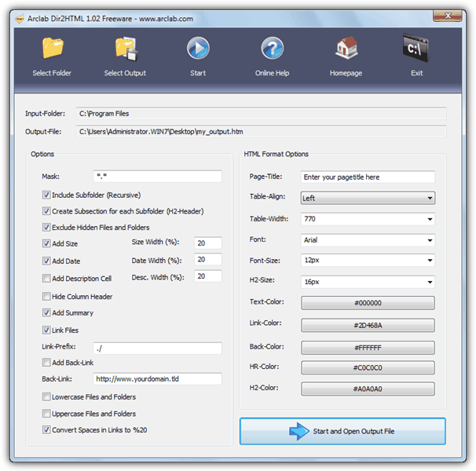Uncheck Include Subfolder (Recursive)
Screen dimensions: 476x471
[46, 195]
